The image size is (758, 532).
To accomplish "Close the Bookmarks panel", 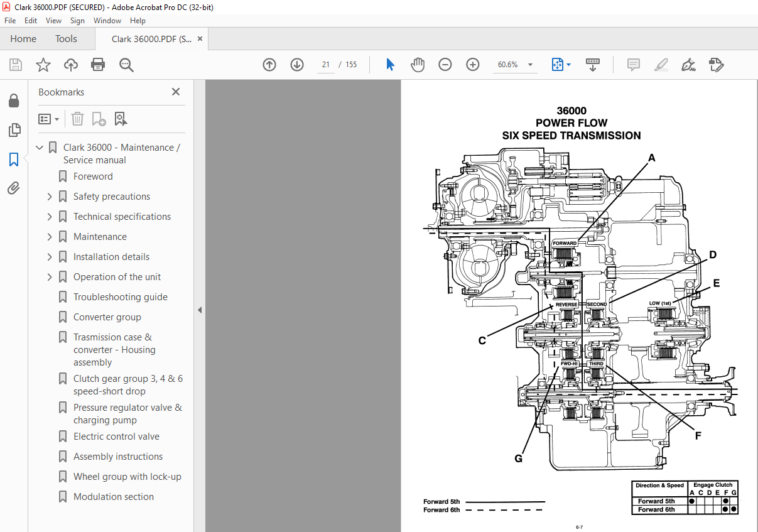I will pyautogui.click(x=176, y=92).
